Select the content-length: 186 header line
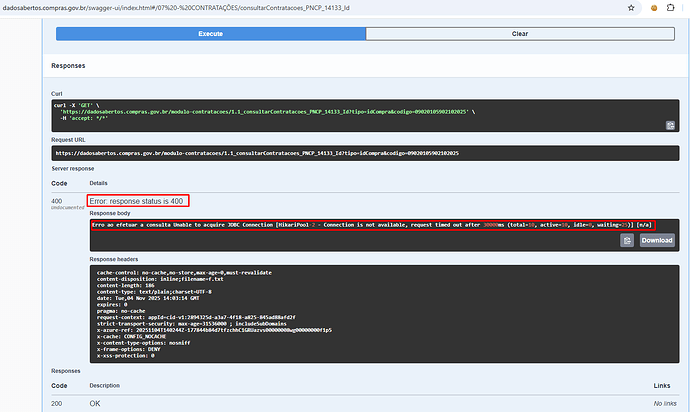 pyautogui.click(x=125, y=286)
